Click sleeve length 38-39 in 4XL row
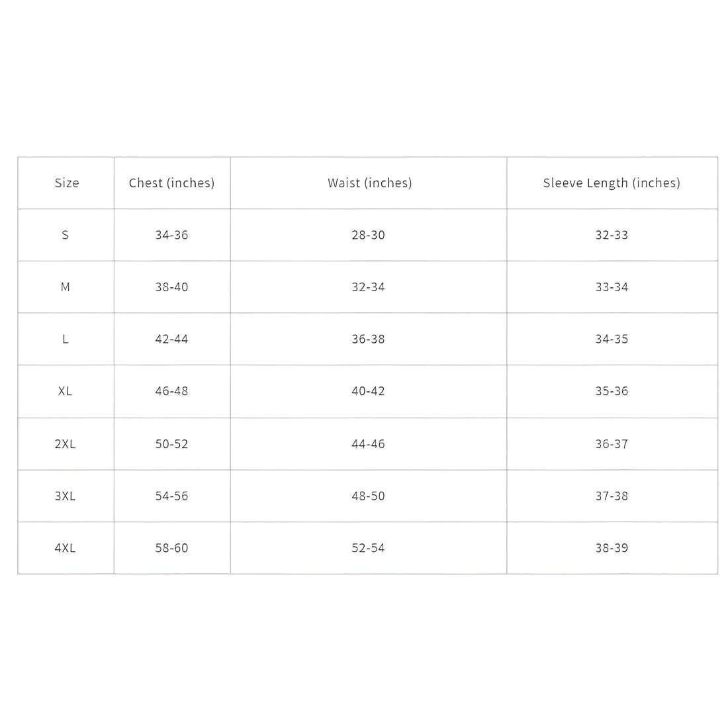The width and height of the screenshot is (728, 728). click(x=612, y=548)
